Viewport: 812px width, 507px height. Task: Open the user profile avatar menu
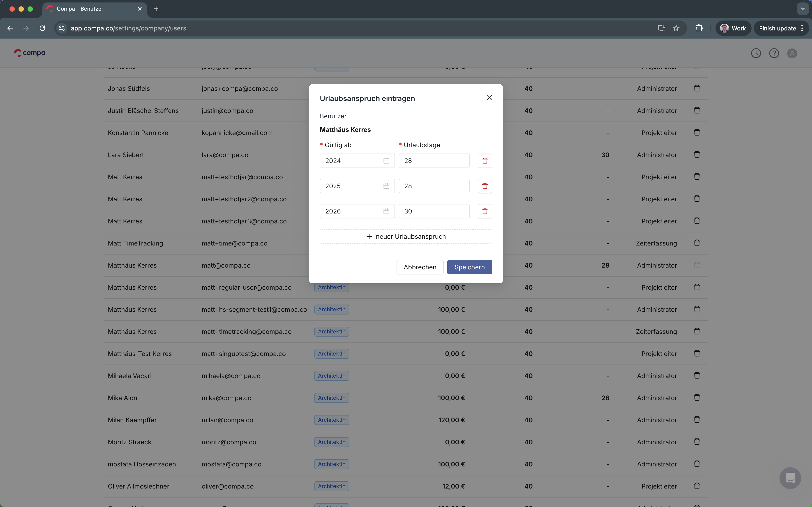[791, 53]
